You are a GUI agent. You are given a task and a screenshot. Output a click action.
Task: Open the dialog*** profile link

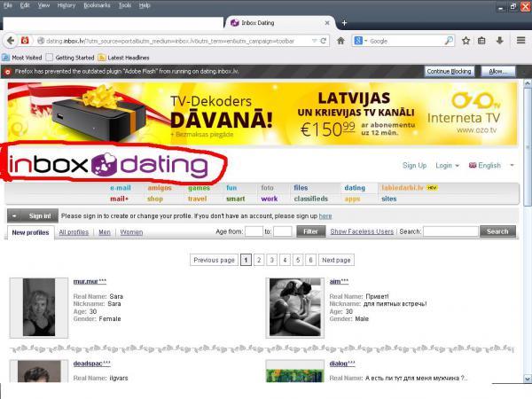(x=342, y=364)
